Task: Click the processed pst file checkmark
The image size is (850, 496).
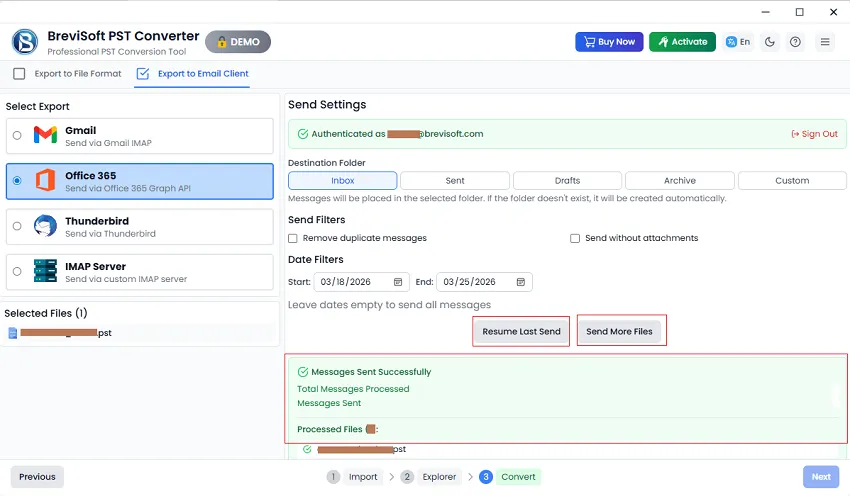Action: [x=307, y=449]
